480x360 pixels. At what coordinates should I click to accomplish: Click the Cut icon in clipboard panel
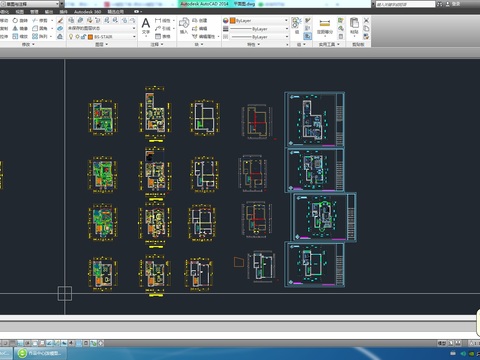(366, 20)
